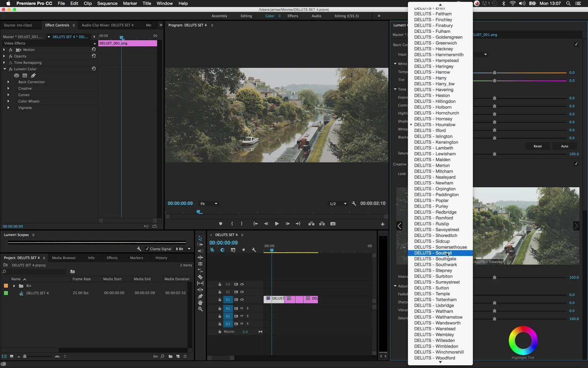Viewport: 588px width, 368px height.
Task: Choose DELUTS - Southall from the Look list
Action: (433, 253)
